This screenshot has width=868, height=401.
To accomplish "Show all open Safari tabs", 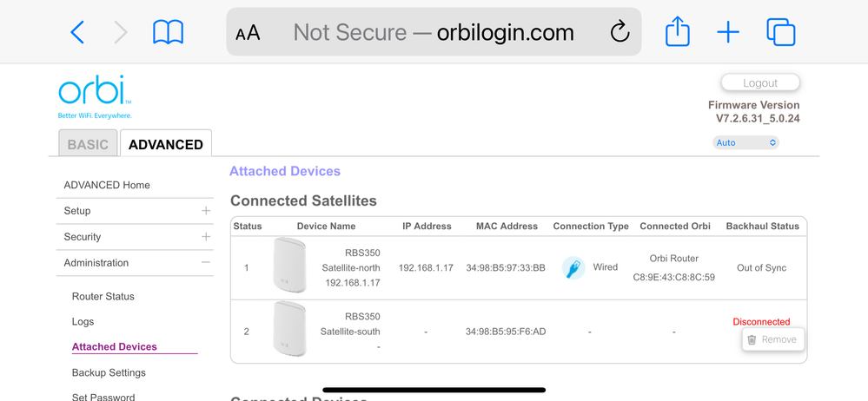I will click(x=781, y=33).
